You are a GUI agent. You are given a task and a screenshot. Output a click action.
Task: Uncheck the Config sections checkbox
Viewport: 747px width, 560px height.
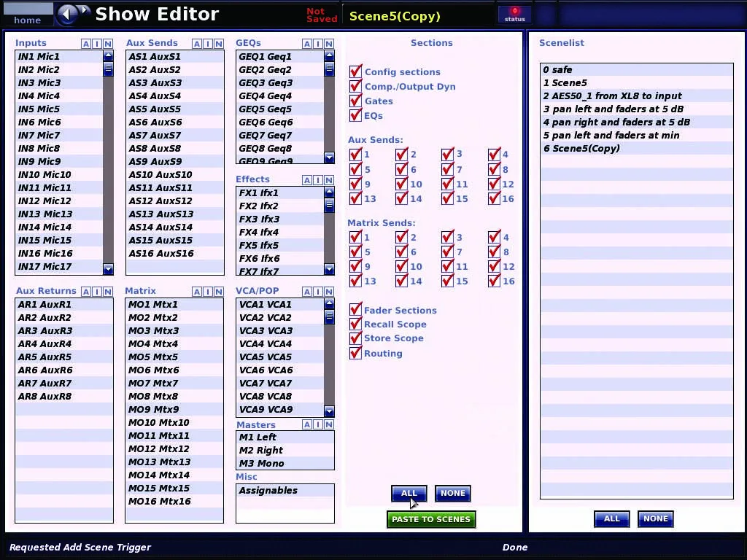(x=355, y=71)
